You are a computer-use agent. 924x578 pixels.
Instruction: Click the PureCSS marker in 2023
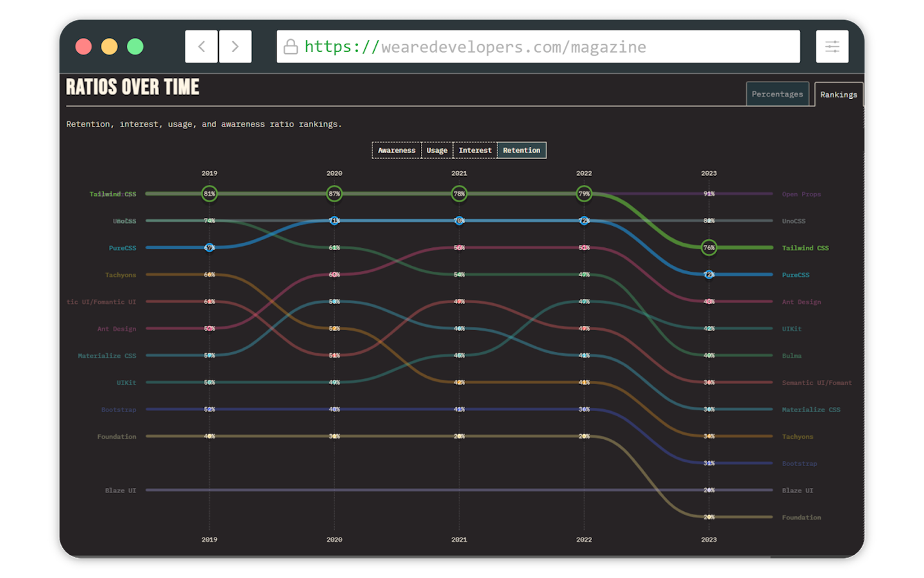pos(708,274)
